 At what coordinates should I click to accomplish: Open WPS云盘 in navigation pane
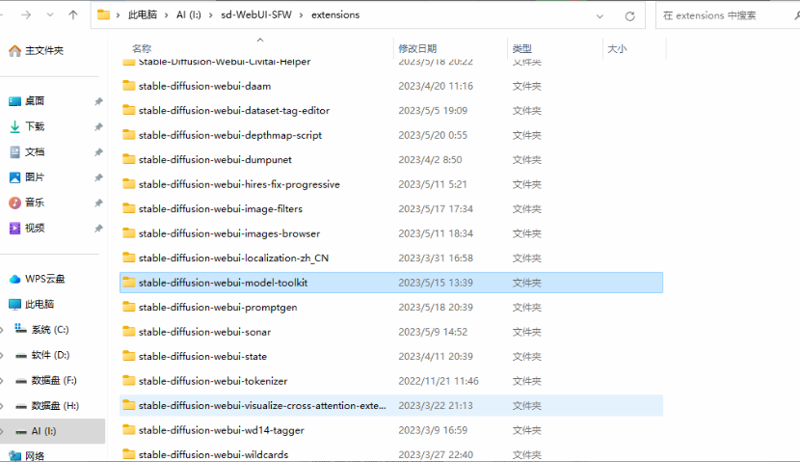[37, 279]
